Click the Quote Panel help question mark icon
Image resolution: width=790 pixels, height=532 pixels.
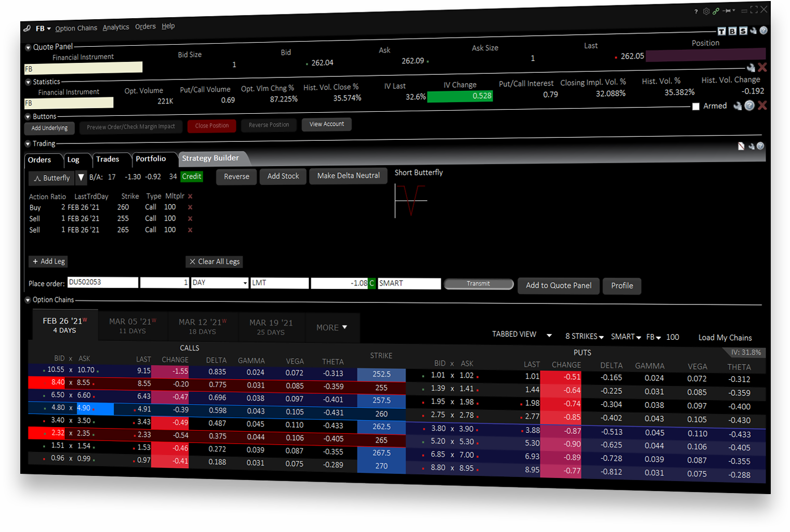(x=750, y=106)
